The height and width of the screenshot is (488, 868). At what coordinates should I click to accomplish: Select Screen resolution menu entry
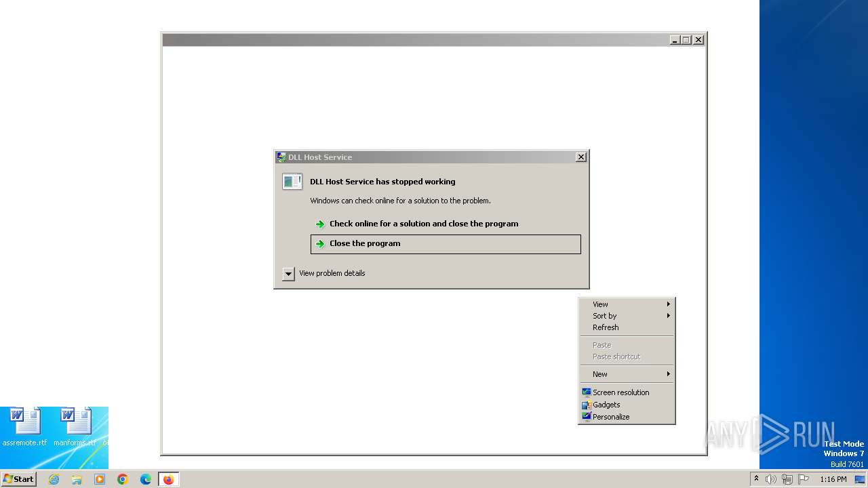click(627, 392)
